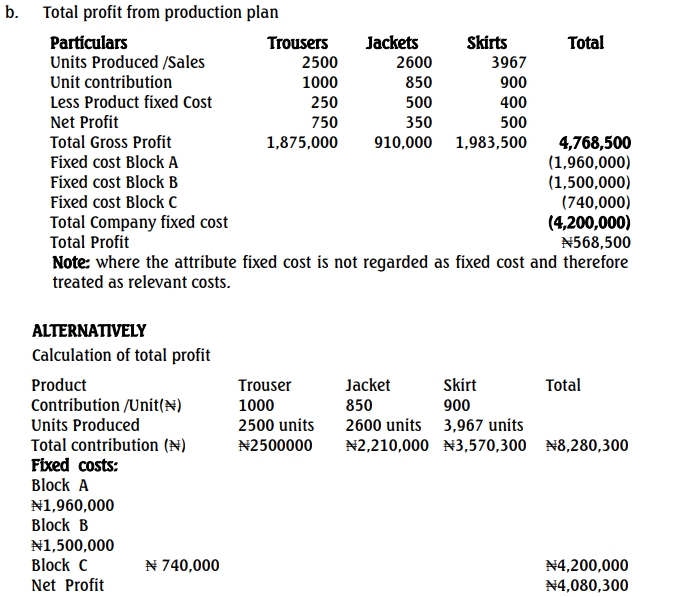Viewport: 674px width, 597px height.
Task: Select the bold (4,200,000) company fixed cost
Action: tap(590, 222)
